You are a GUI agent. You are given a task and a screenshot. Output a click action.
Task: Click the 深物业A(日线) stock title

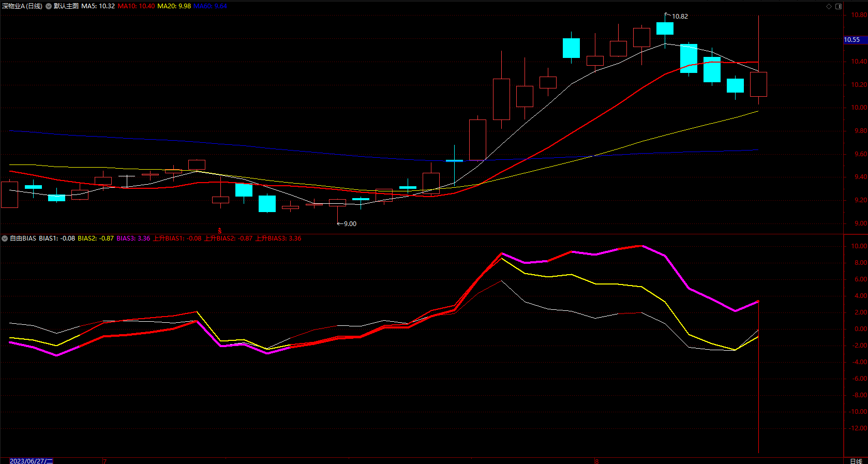click(x=22, y=6)
